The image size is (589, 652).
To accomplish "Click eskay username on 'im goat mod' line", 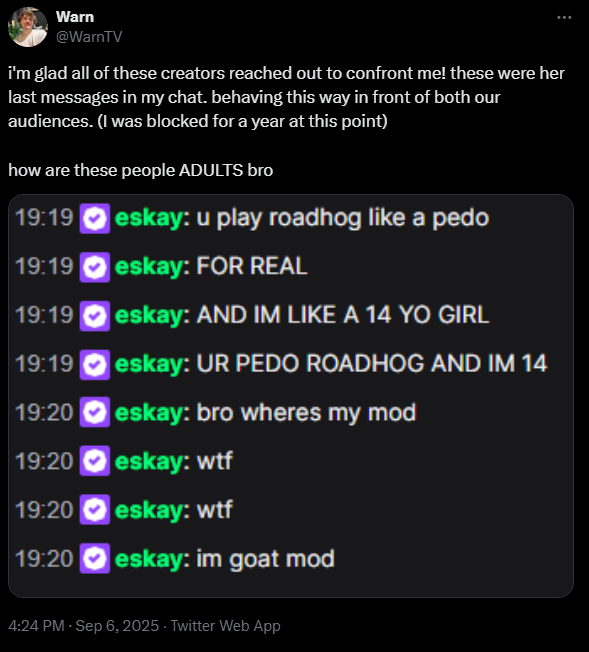I will pyautogui.click(x=149, y=558).
